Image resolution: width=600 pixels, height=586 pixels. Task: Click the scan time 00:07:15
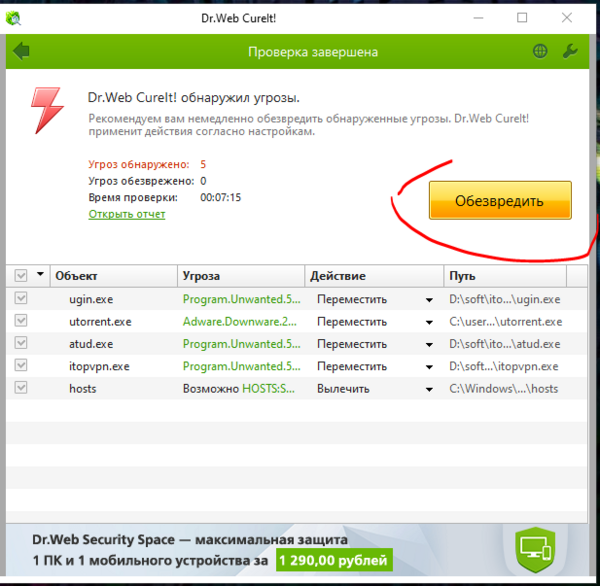[x=220, y=198]
